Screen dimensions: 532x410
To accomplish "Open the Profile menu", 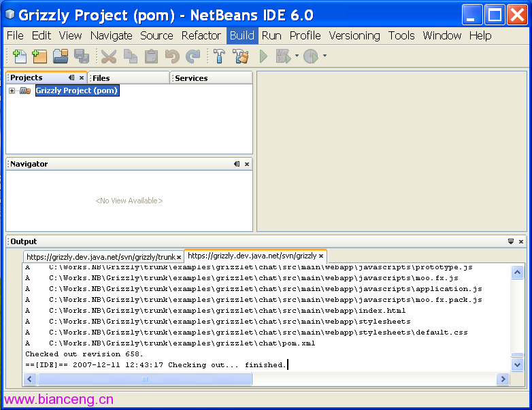I will 305,35.
